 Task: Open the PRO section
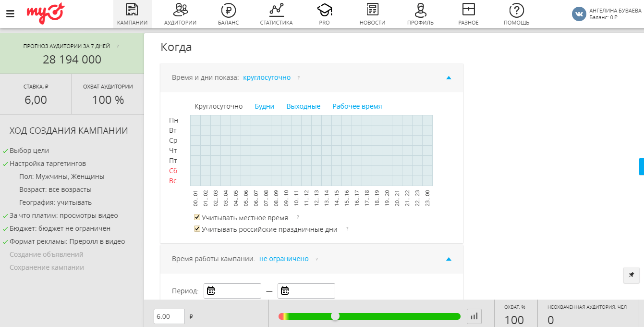(x=324, y=13)
